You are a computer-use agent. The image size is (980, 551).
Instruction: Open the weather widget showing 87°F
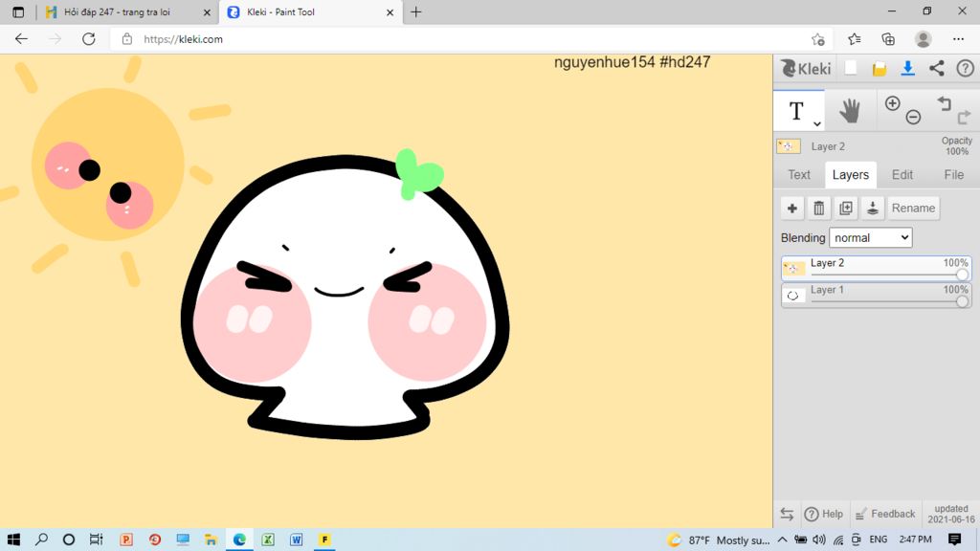click(x=718, y=540)
